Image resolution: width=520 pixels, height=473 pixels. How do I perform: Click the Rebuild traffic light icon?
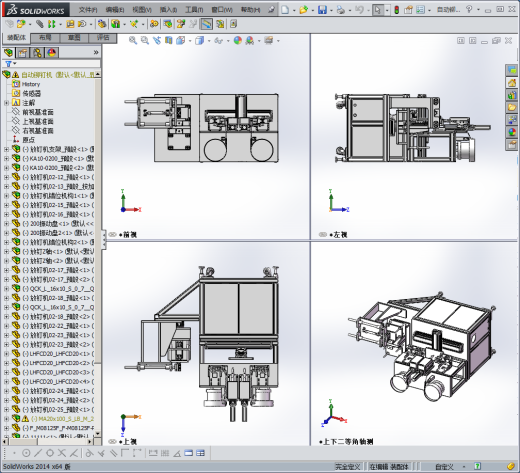pyautogui.click(x=397, y=10)
